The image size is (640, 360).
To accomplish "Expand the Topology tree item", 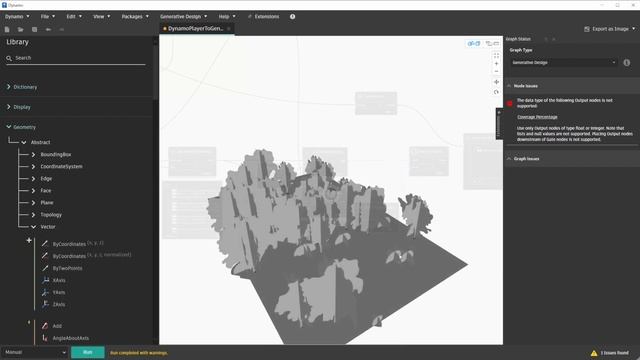I will (33, 215).
